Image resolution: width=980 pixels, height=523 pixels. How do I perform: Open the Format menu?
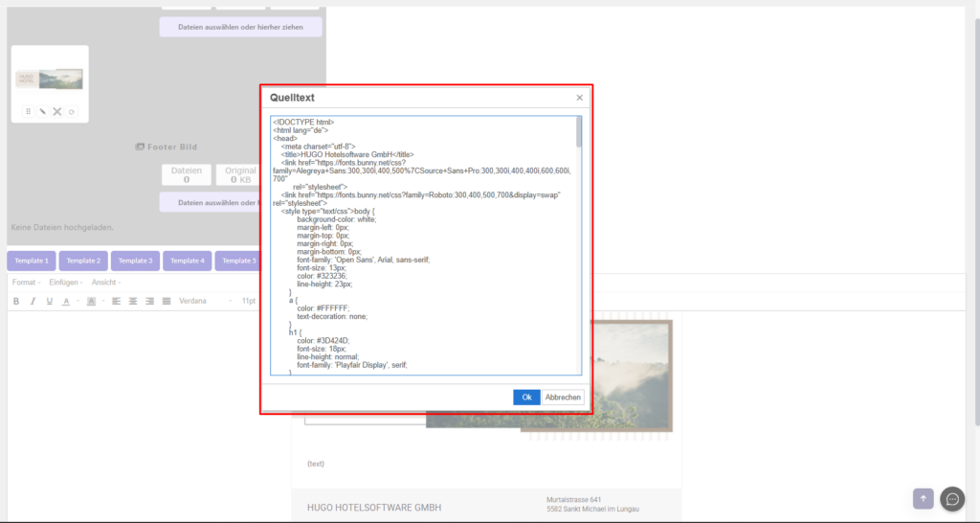[x=26, y=283]
